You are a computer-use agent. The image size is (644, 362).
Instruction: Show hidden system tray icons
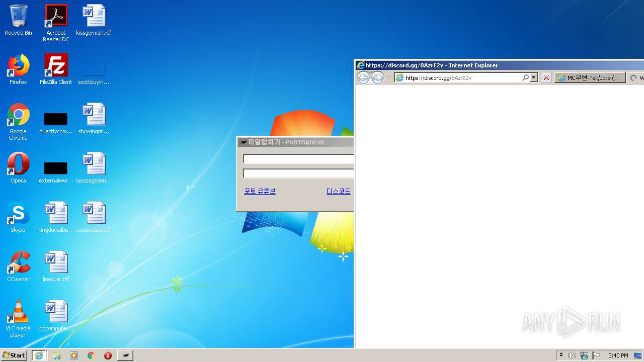click(561, 355)
